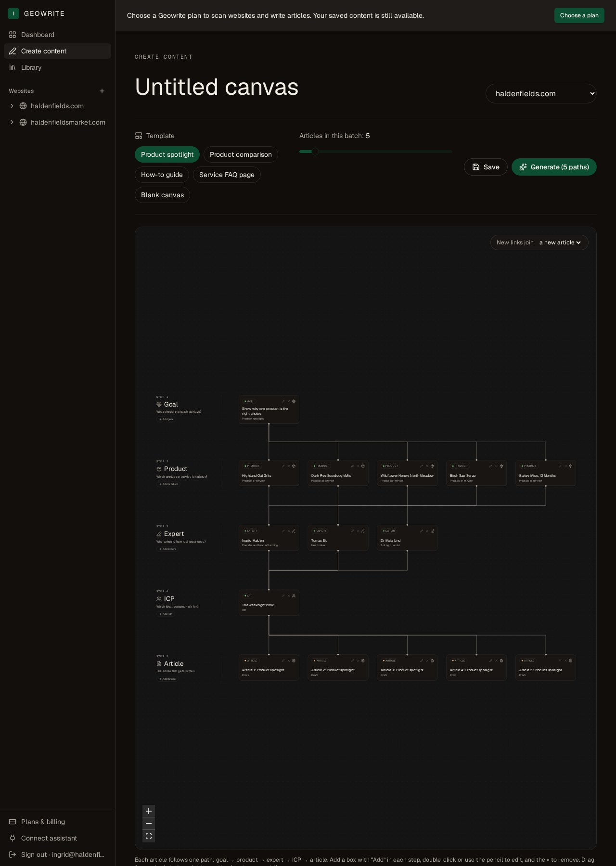Remove the Birch Sap Syrup card
This screenshot has height=866, width=616.
tap(497, 466)
